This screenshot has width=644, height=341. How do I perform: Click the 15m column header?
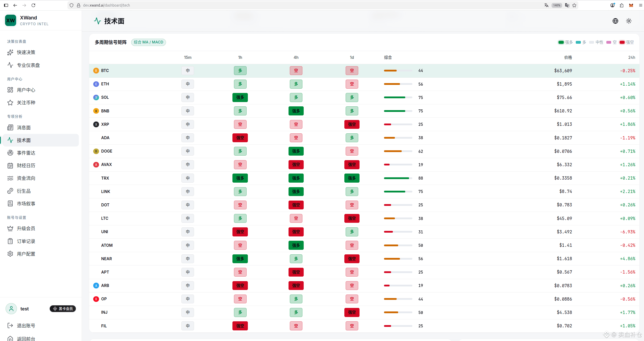(188, 57)
